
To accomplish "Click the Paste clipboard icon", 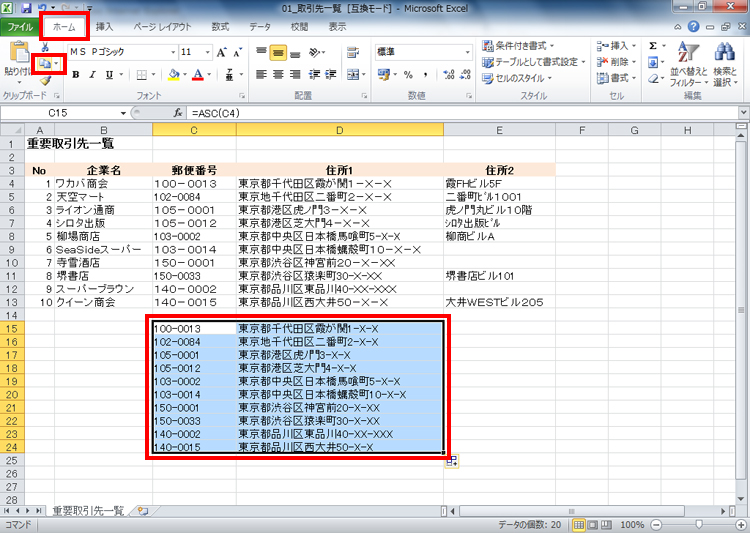I will pyautogui.click(x=18, y=52).
